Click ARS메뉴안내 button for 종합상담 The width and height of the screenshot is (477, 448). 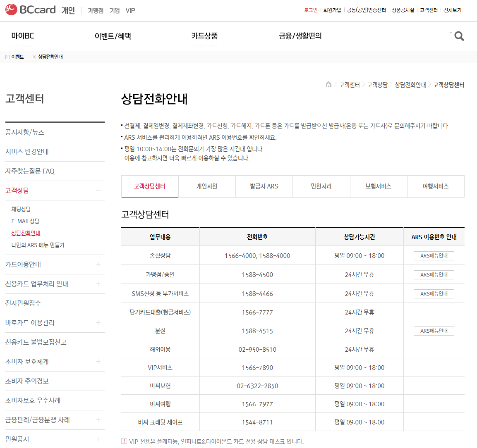(434, 255)
